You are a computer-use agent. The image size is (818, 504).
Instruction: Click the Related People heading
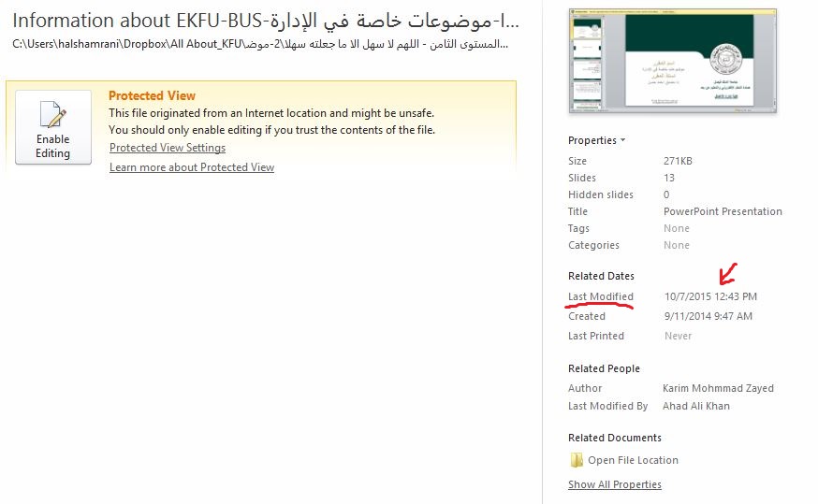pyautogui.click(x=604, y=368)
